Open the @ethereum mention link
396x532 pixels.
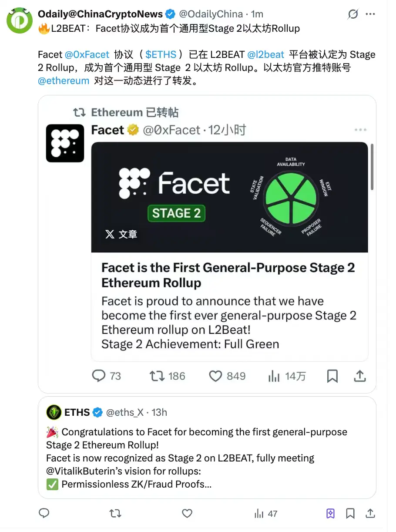64,81
